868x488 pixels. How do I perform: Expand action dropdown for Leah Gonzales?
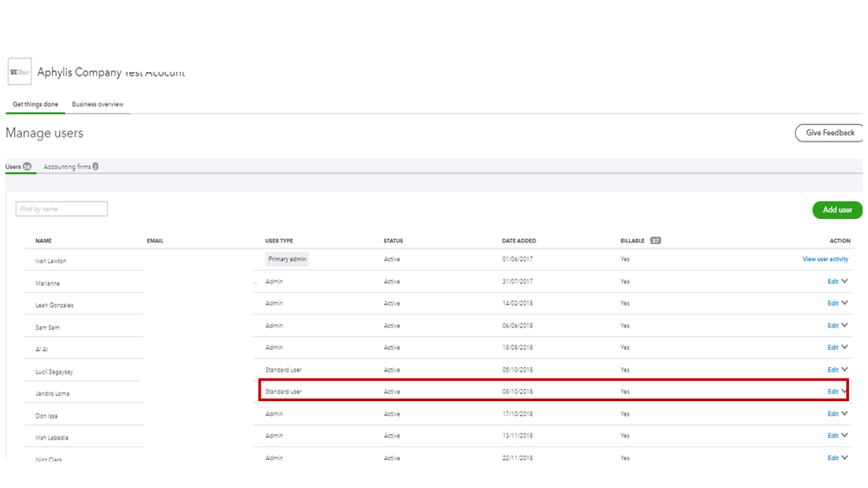pyautogui.click(x=845, y=303)
